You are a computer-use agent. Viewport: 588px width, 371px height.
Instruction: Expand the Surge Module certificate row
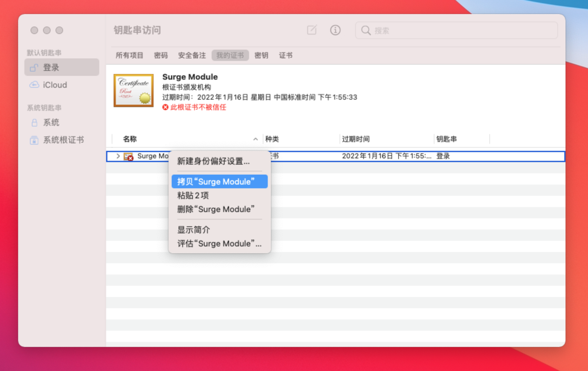[118, 156]
